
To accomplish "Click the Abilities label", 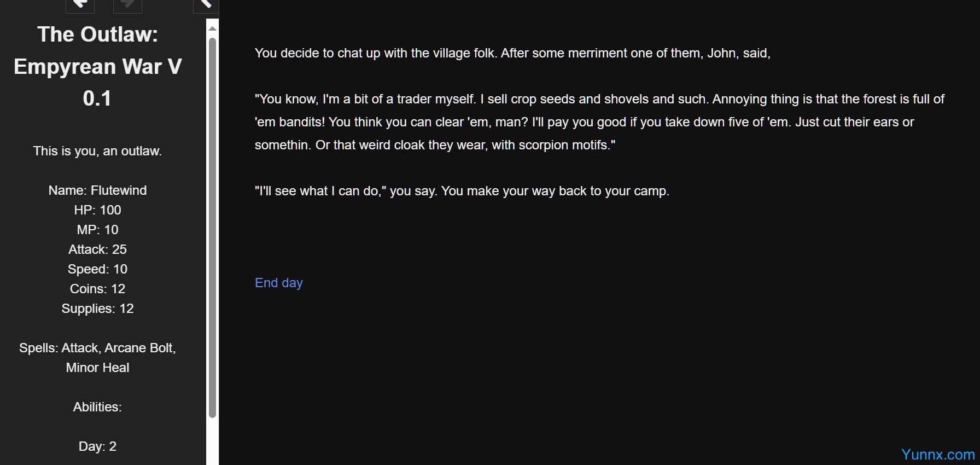I will point(97,407).
